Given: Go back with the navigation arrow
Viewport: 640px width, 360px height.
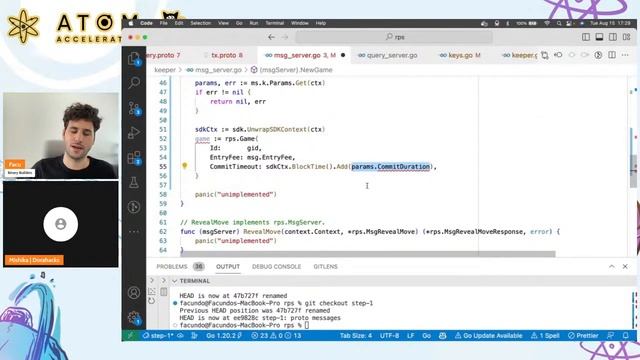Looking at the screenshot, I should (271, 37).
